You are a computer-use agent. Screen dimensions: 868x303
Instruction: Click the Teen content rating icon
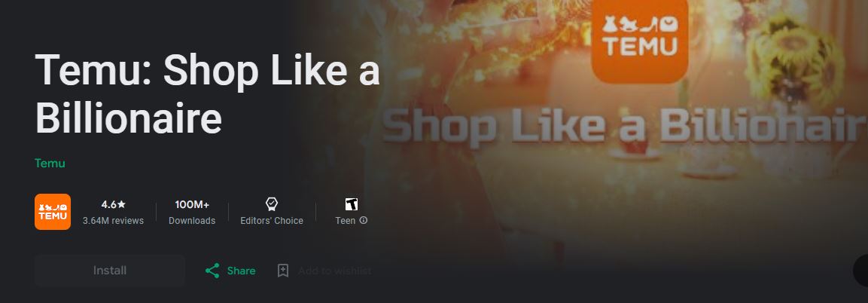click(351, 204)
